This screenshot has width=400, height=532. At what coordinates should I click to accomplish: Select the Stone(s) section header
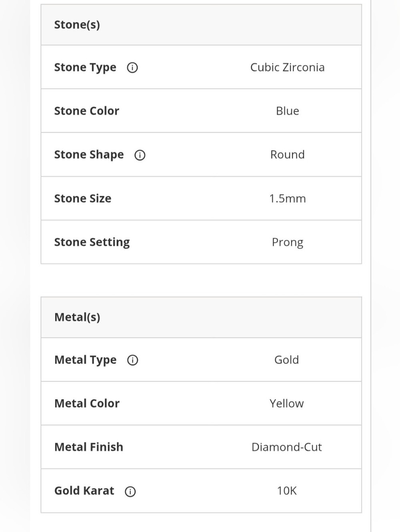(201, 25)
